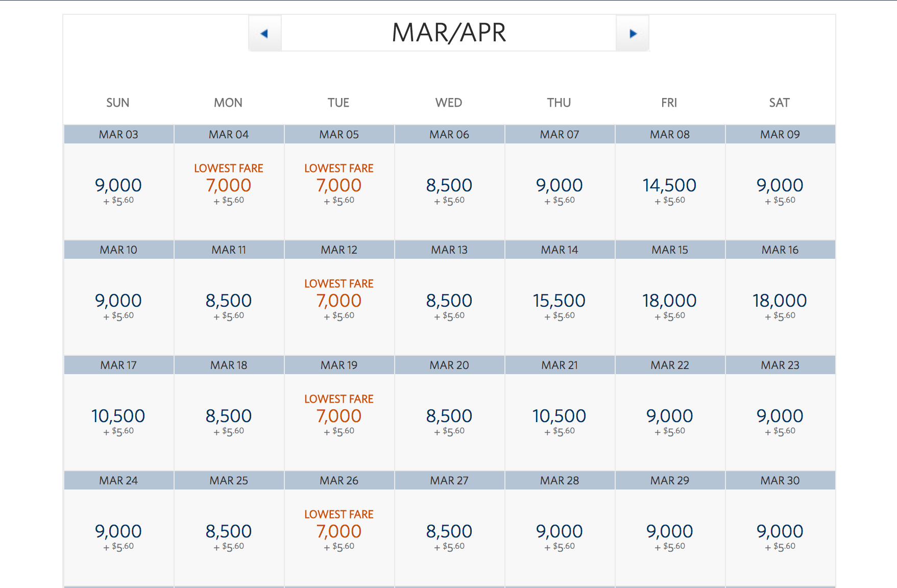Select MAR 26 lowest fare 7,000

click(339, 532)
